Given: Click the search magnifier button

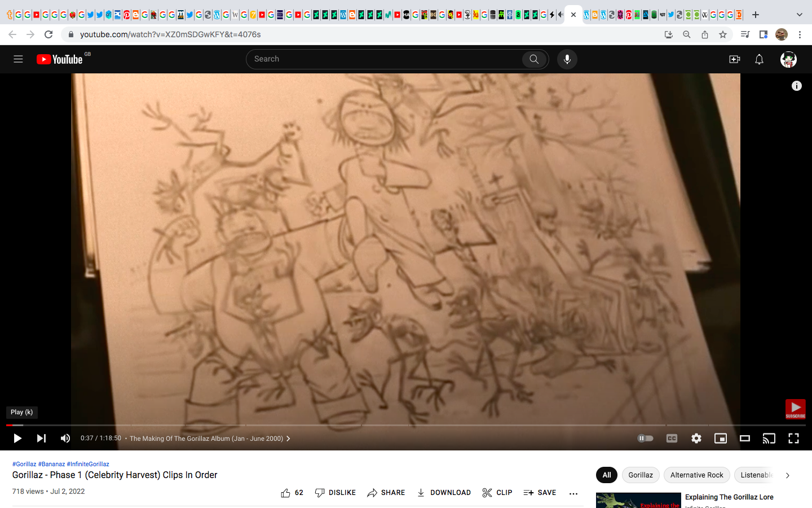Looking at the screenshot, I should [x=534, y=59].
